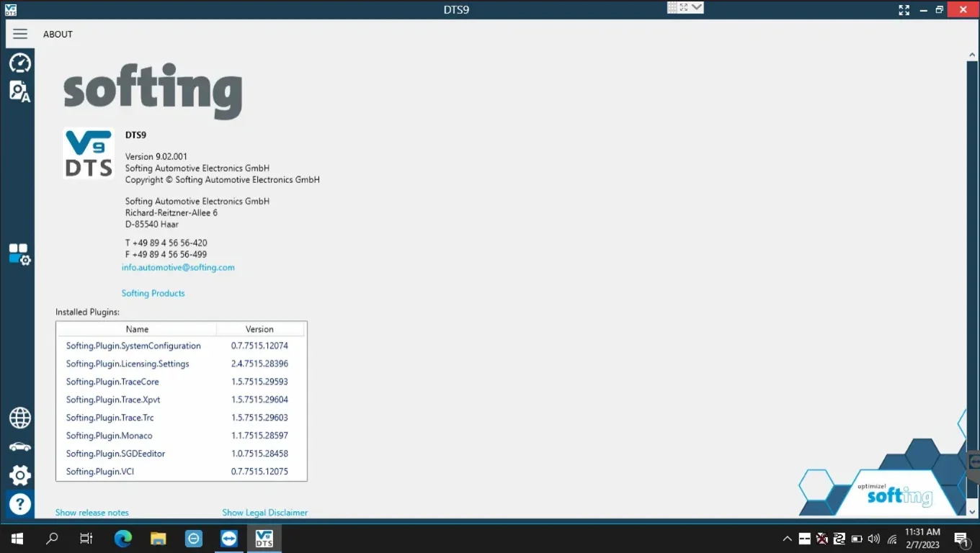Click the Version 9.02.001 text
The height and width of the screenshot is (553, 980).
(x=156, y=156)
